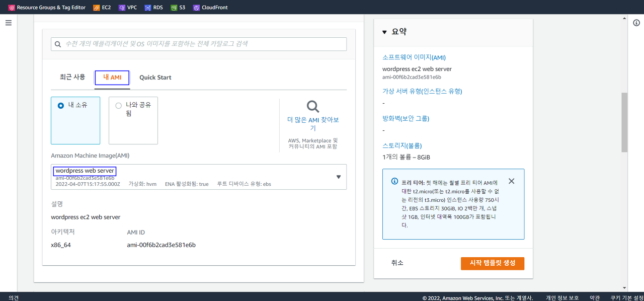
Task: Click the catalog search input field
Action: pyautogui.click(x=199, y=44)
